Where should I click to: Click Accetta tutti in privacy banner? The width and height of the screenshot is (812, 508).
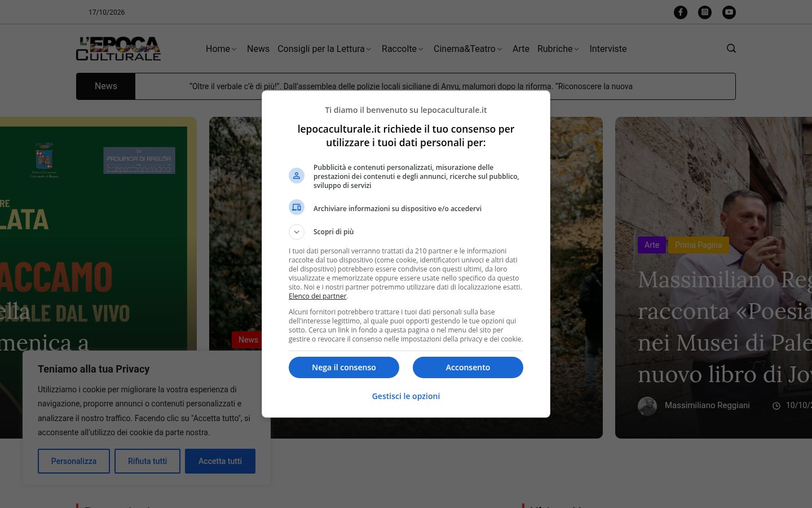point(220,461)
